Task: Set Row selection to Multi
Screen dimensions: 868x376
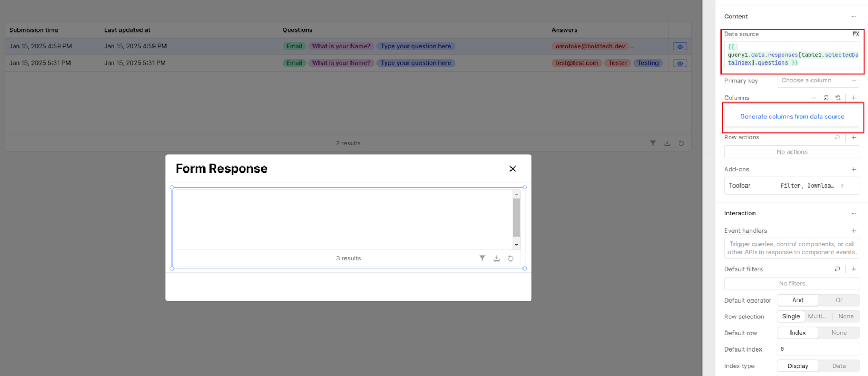Action: [818, 317]
